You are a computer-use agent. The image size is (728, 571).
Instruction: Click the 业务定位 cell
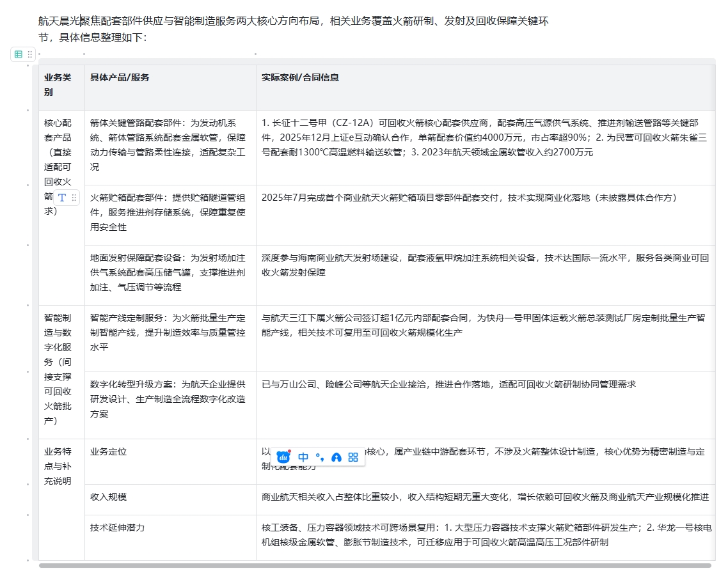point(170,462)
